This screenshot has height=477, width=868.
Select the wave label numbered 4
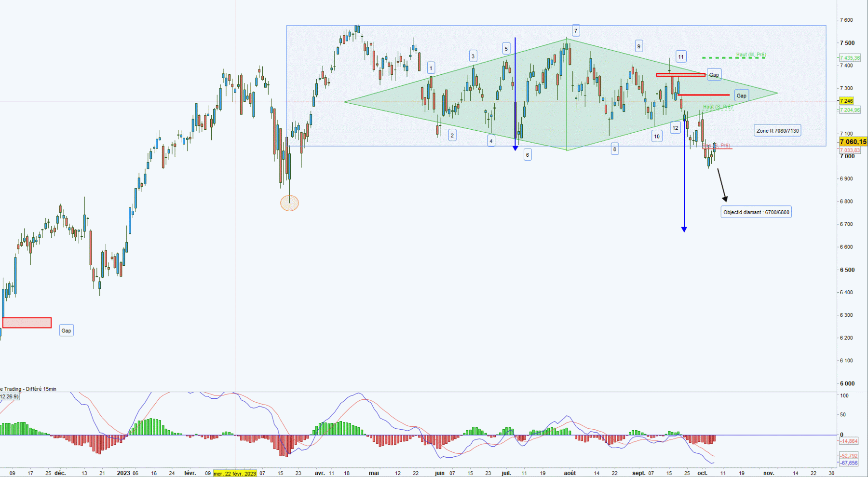[491, 141]
